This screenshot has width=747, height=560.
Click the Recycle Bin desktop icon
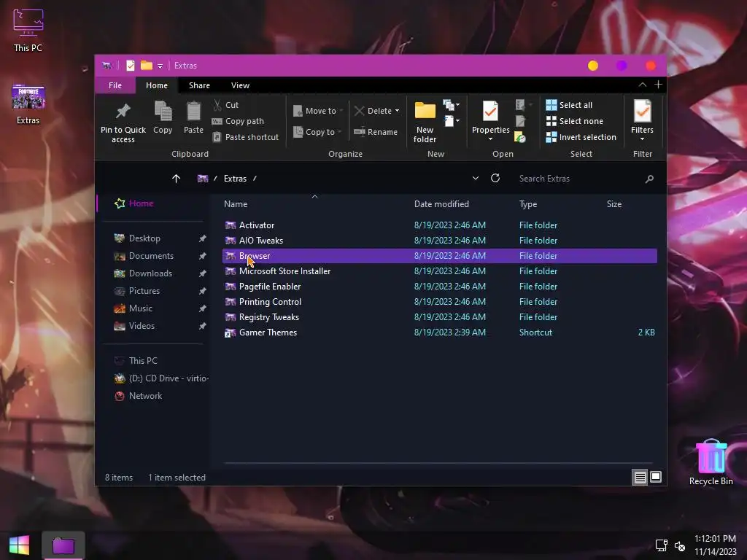711,462
